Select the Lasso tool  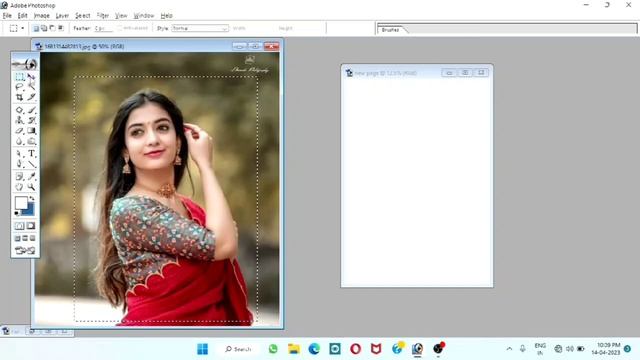click(x=19, y=87)
